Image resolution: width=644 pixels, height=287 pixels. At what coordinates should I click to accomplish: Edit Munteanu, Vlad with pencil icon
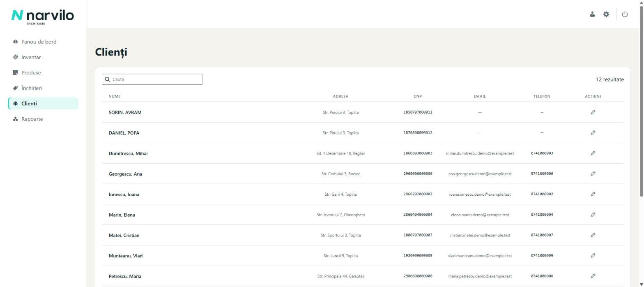pyautogui.click(x=593, y=255)
